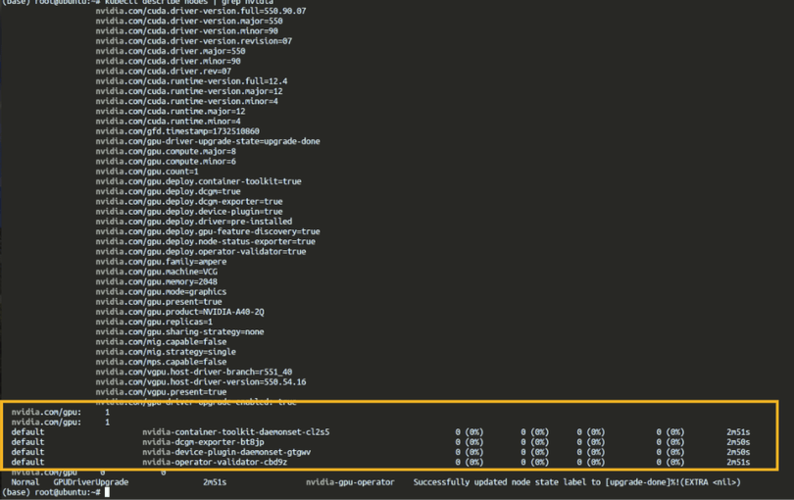Click the gpu.sharing-strategy=none line
The height and width of the screenshot is (500, 794).
pyautogui.click(x=180, y=332)
